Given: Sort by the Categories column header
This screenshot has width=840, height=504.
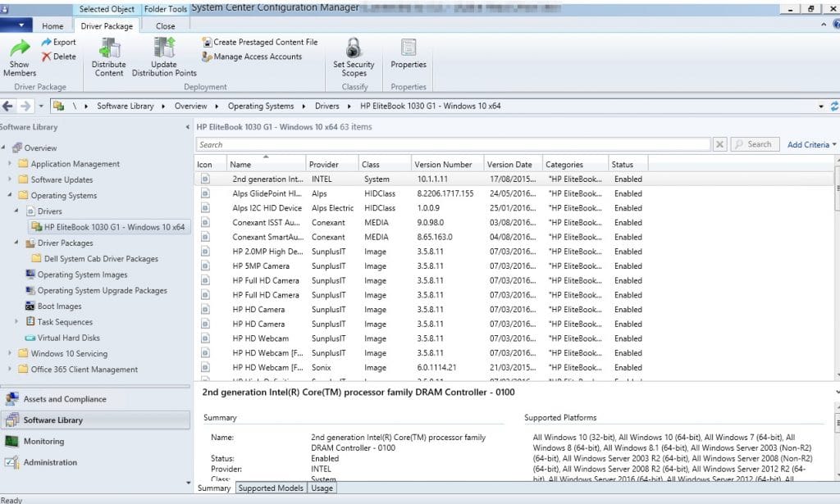Looking at the screenshot, I should click(576, 164).
